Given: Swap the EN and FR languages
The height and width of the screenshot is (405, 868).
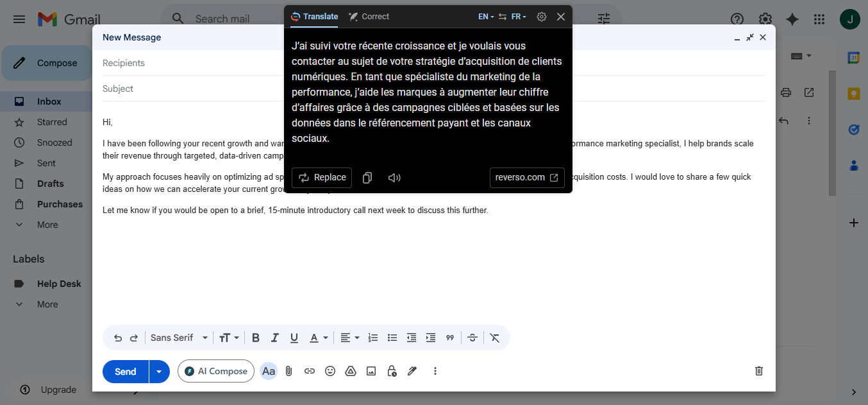Looking at the screenshot, I should tap(503, 17).
